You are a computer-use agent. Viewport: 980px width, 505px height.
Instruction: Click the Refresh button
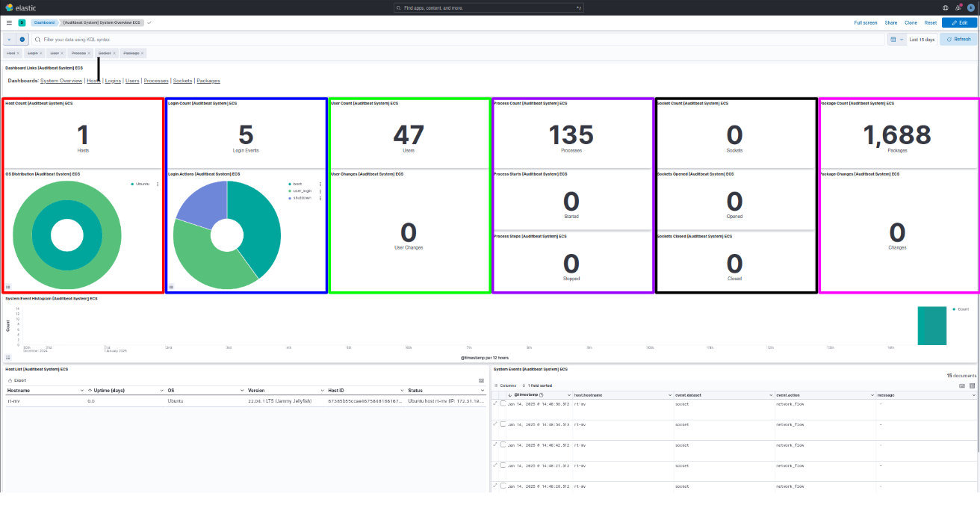tap(958, 39)
